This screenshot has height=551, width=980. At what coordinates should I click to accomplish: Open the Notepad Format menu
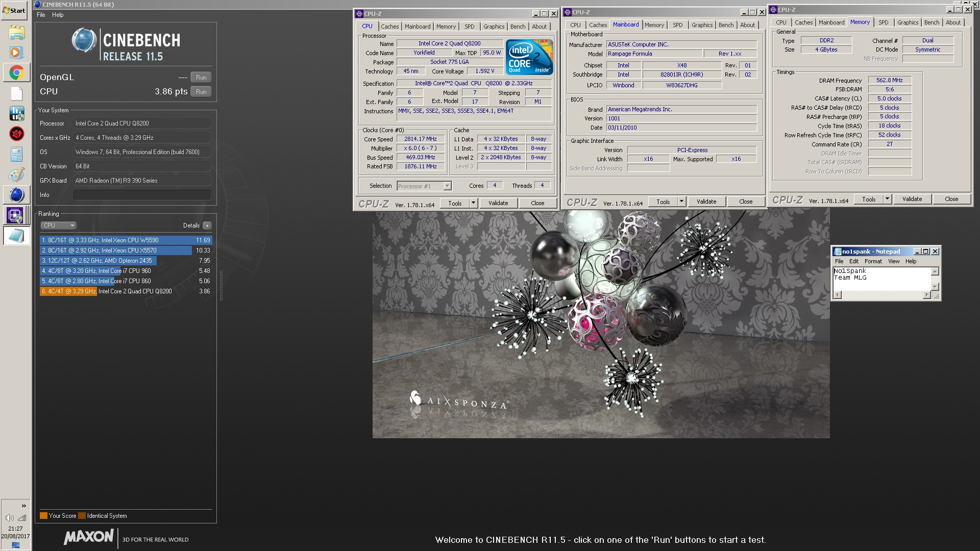(x=873, y=261)
